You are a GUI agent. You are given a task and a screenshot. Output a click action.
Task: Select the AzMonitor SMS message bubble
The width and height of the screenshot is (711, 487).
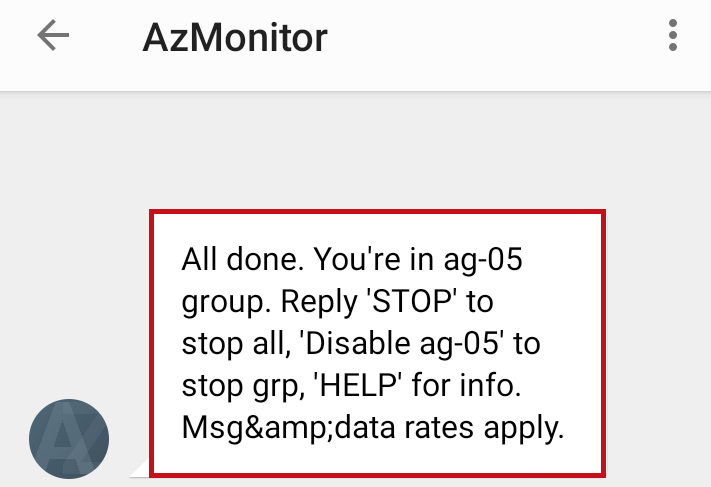tap(377, 343)
